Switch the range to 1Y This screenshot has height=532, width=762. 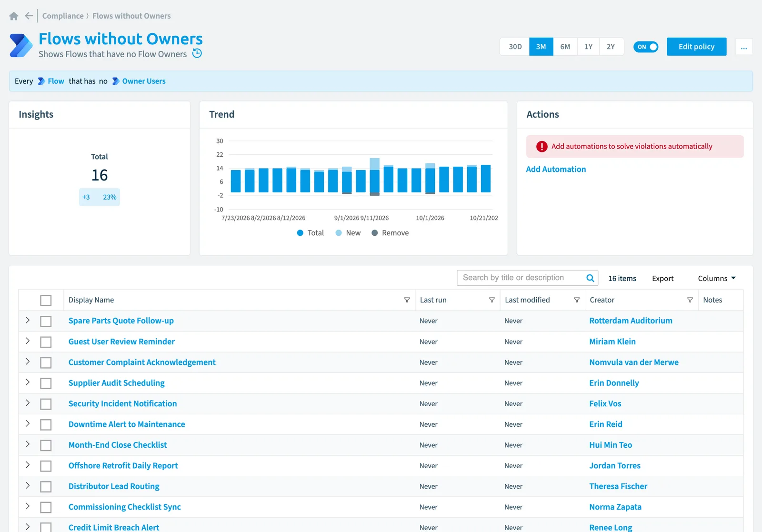point(589,47)
